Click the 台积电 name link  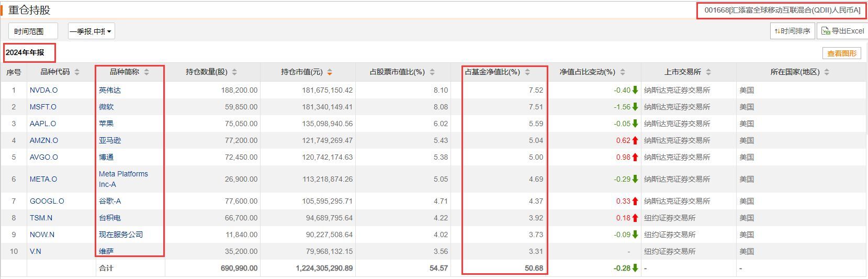pyautogui.click(x=110, y=218)
